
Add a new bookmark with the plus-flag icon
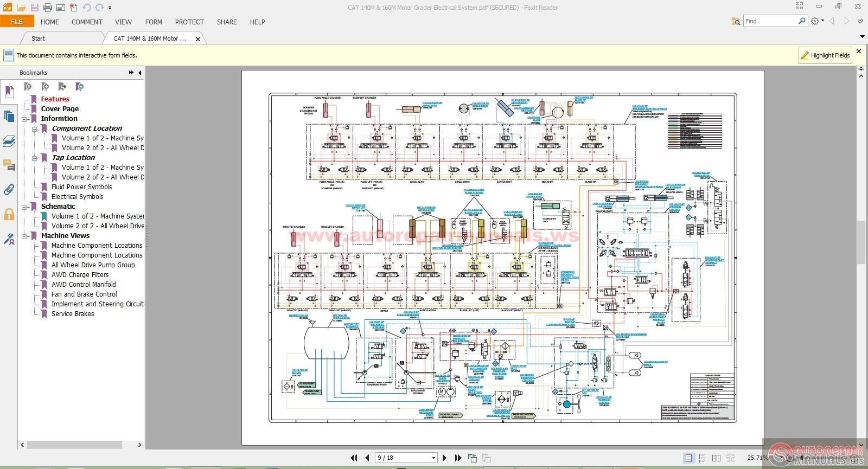point(46,87)
